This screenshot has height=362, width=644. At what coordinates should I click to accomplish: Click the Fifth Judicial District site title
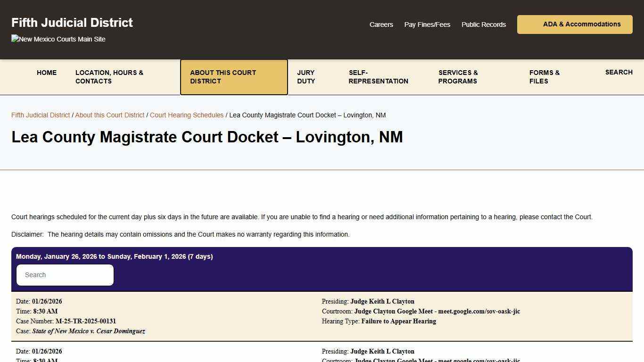click(72, 22)
